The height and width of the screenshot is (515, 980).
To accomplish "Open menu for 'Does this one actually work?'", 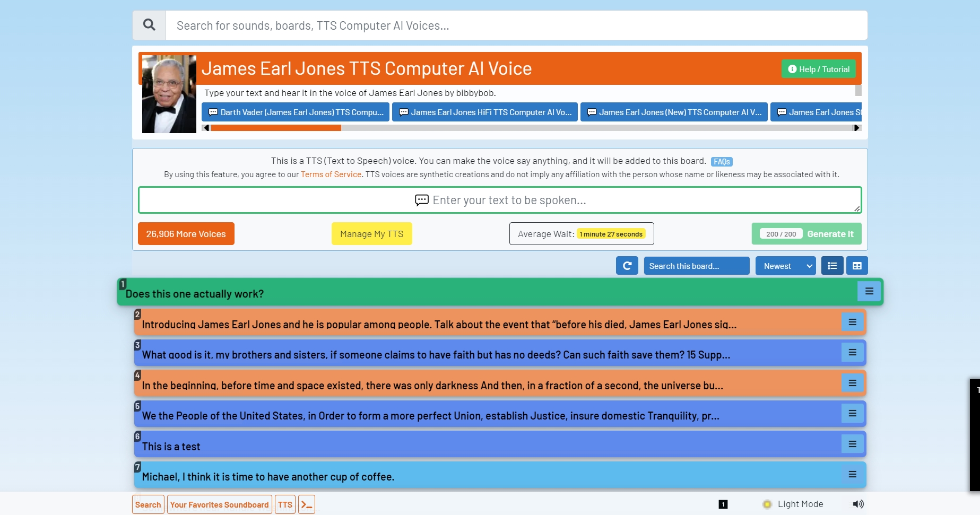I will click(869, 291).
